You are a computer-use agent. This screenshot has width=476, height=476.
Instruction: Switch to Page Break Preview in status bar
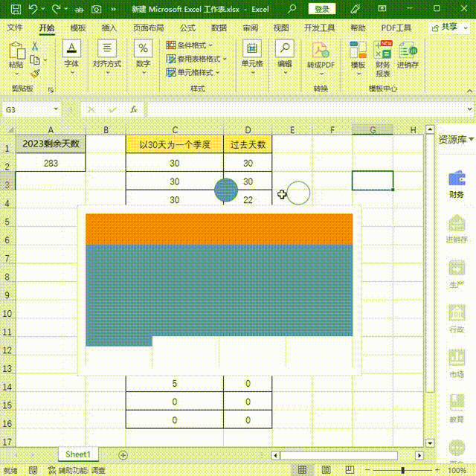tap(350, 470)
